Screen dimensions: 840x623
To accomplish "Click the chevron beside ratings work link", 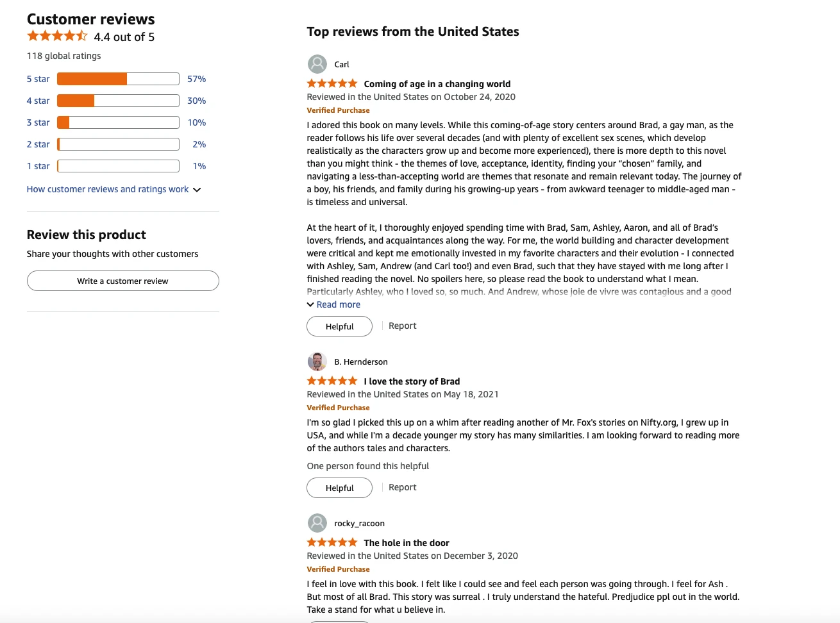I will coord(197,190).
